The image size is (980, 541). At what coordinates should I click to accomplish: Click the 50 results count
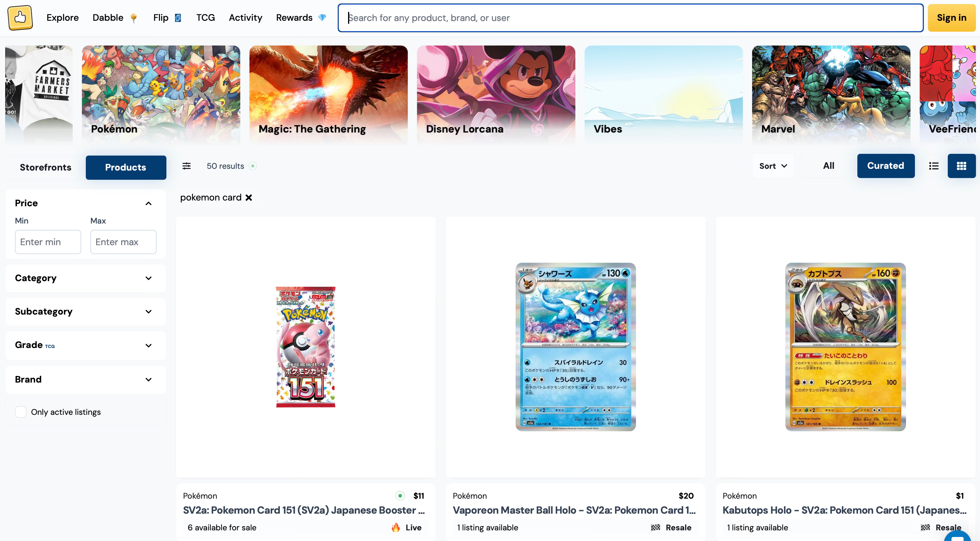click(225, 166)
